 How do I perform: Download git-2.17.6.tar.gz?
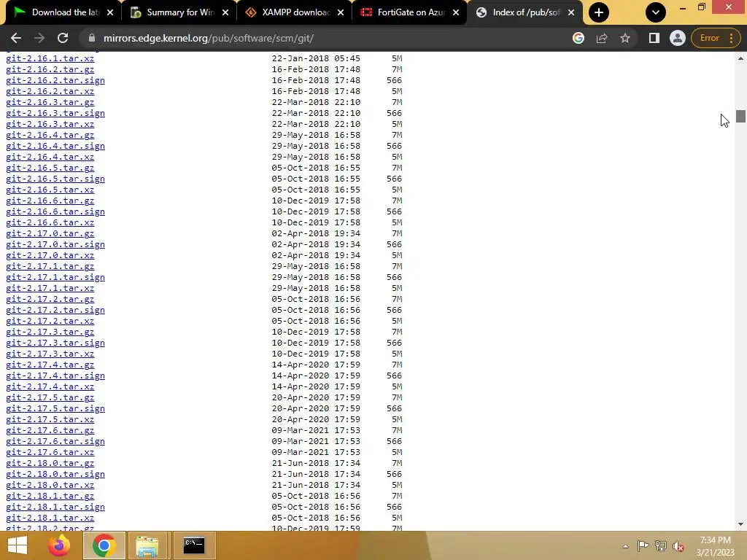50,430
